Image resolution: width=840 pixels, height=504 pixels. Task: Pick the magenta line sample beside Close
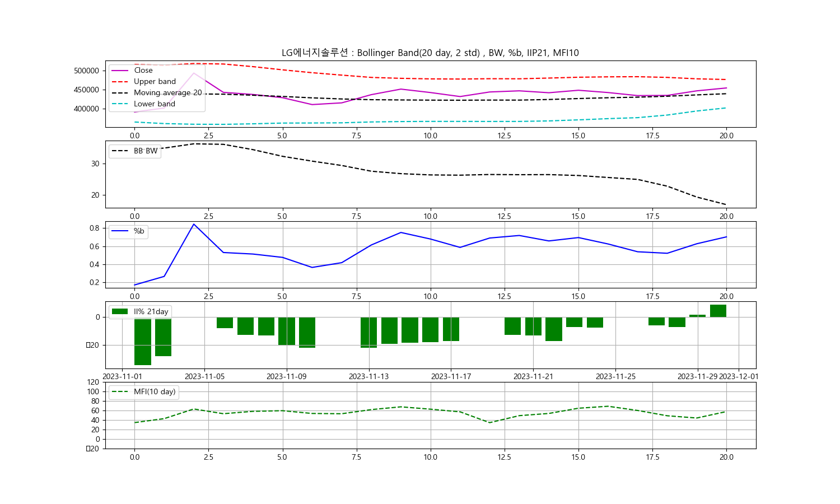point(120,71)
